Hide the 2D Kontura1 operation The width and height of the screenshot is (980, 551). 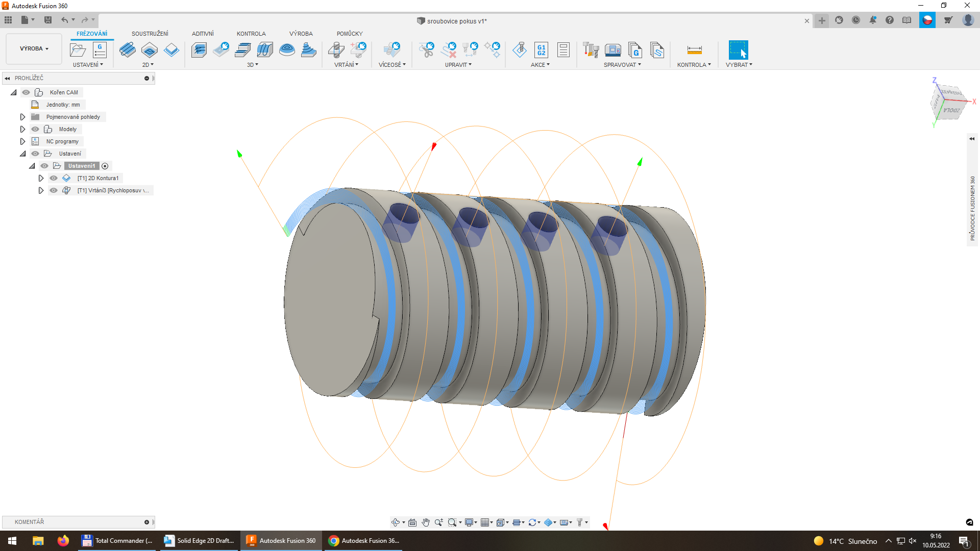(54, 178)
